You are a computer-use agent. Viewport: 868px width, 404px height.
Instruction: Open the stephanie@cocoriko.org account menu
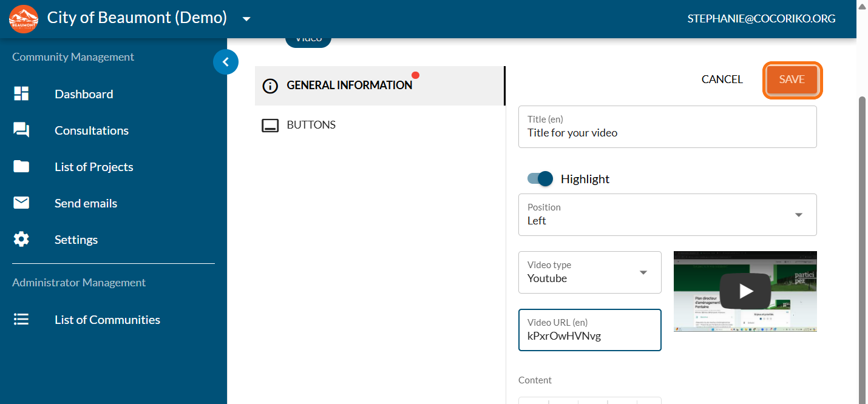point(761,19)
